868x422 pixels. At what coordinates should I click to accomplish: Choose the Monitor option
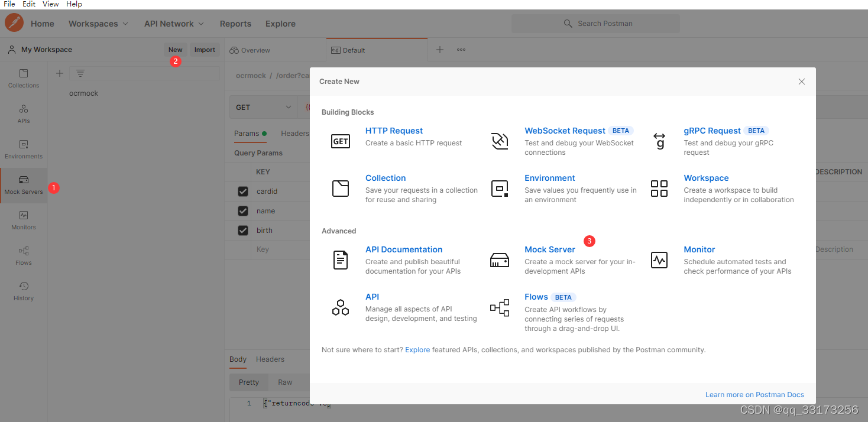point(699,249)
